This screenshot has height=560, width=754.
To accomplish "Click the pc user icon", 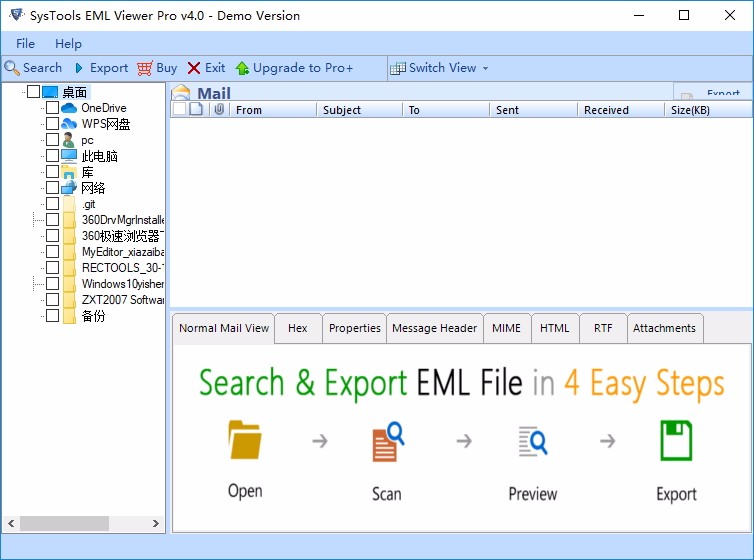I will 69,140.
